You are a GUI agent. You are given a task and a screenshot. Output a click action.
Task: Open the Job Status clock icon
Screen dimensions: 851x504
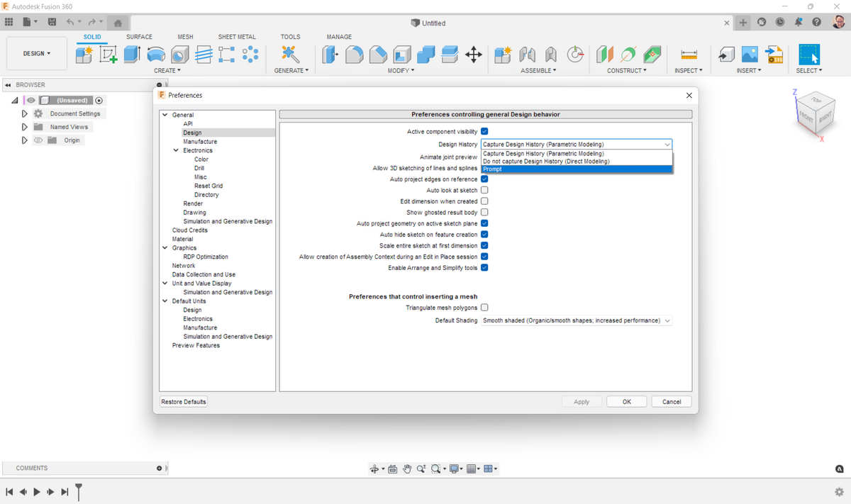pyautogui.click(x=780, y=23)
